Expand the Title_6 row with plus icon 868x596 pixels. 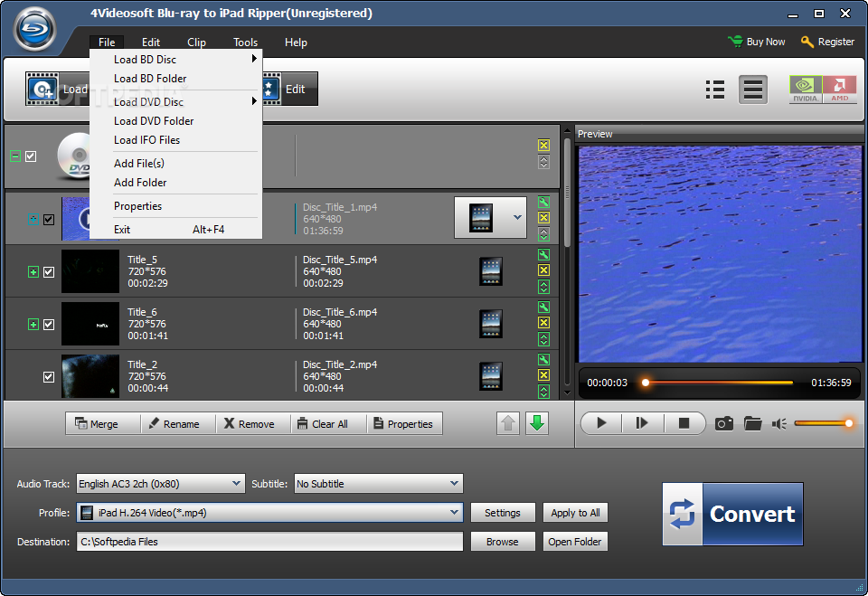(x=33, y=325)
